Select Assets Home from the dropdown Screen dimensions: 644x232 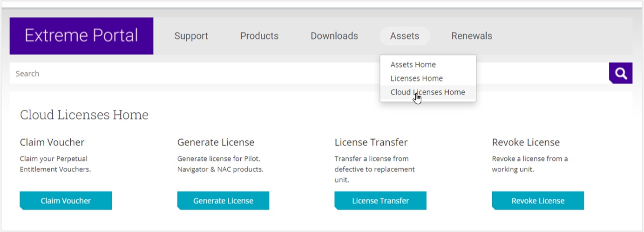point(413,65)
